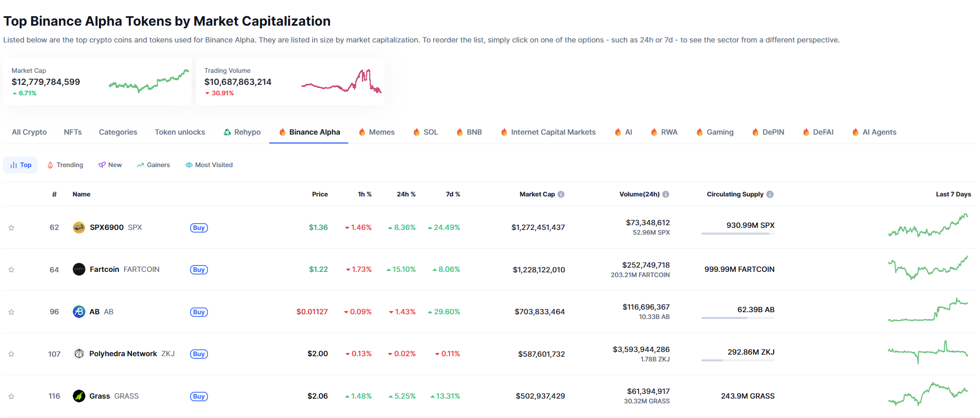This screenshot has height=418, width=980.
Task: Click Internet Capital Markets flame icon
Action: point(504,132)
